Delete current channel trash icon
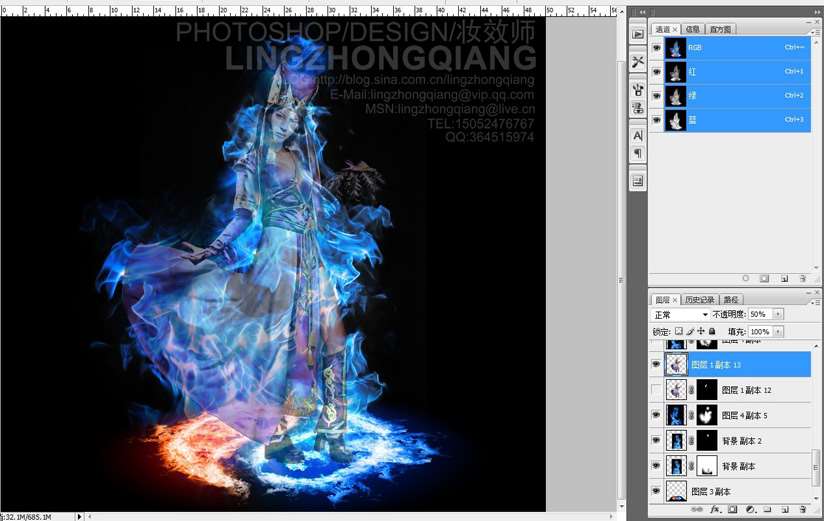This screenshot has width=824, height=521. click(802, 279)
